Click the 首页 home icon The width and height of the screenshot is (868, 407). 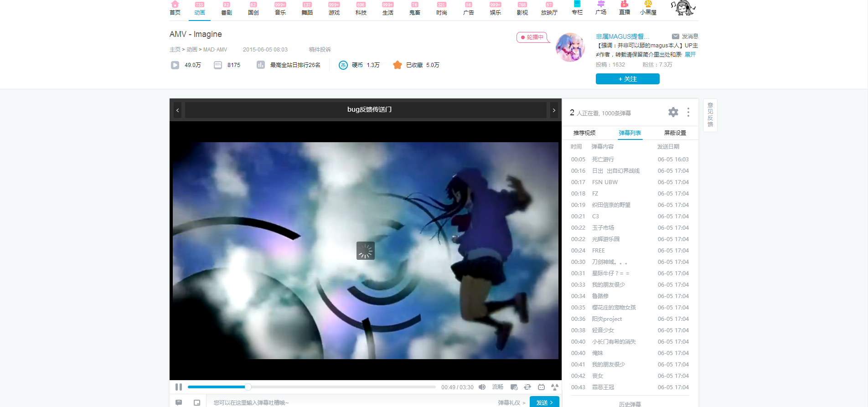175,5
